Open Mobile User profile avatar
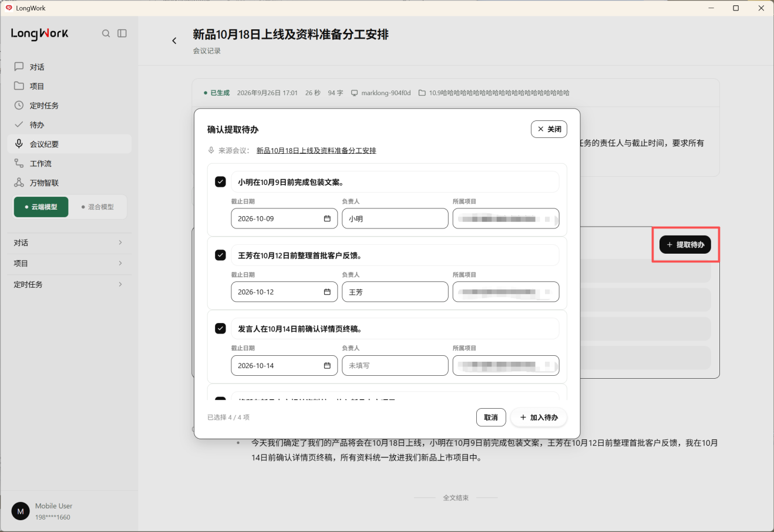This screenshot has width=774, height=532. click(x=21, y=511)
